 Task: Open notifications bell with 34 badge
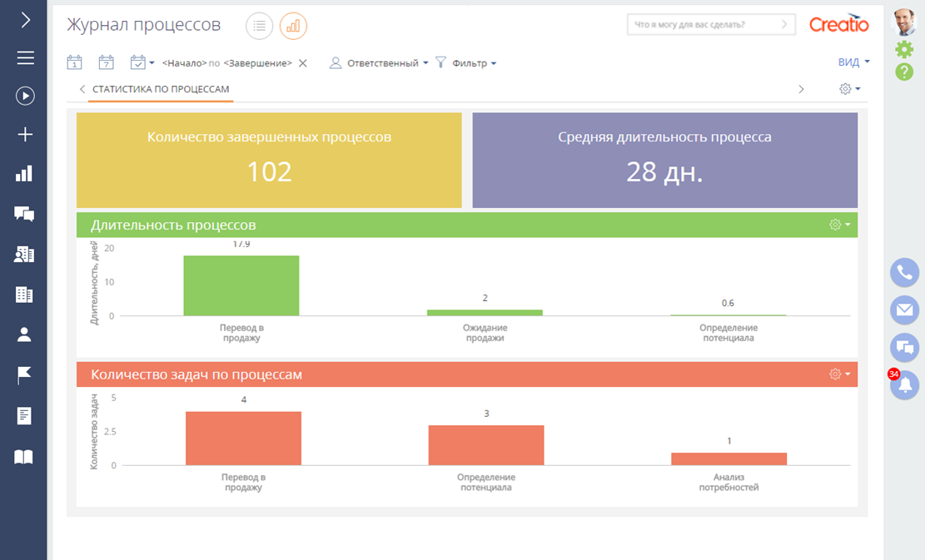904,384
